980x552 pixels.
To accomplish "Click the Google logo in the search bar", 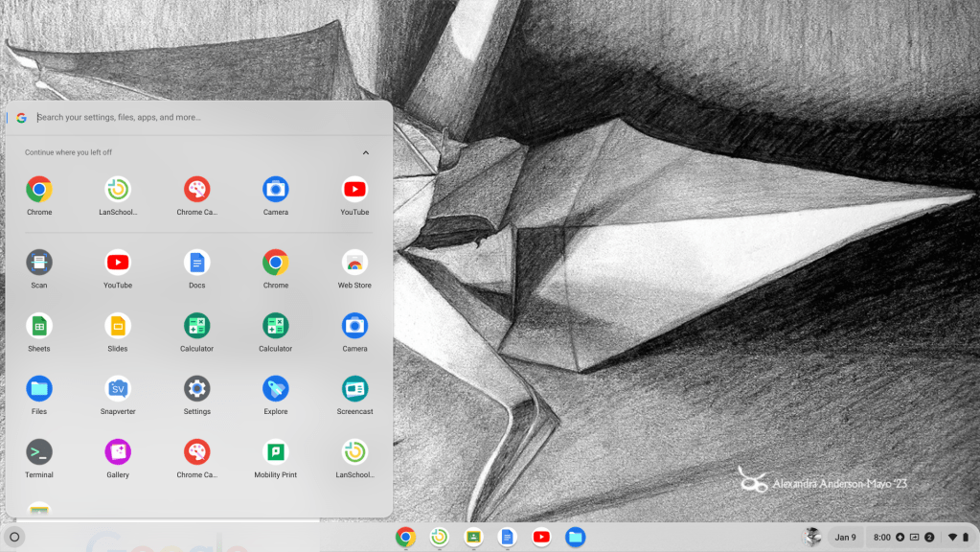I will 21,118.
